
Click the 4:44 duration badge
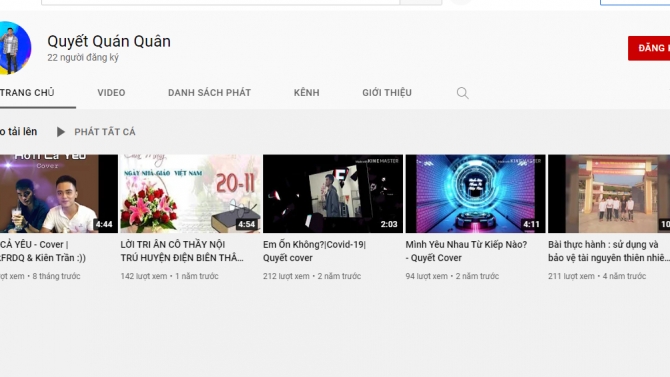[x=104, y=224]
